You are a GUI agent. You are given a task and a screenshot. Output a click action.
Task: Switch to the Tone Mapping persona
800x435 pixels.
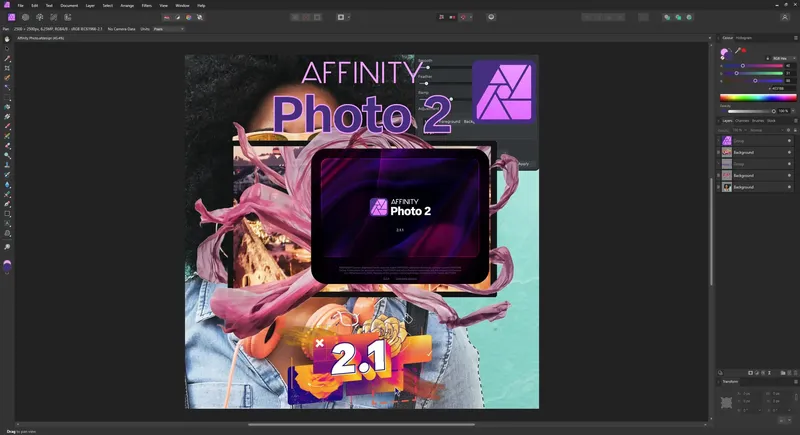click(x=54, y=17)
